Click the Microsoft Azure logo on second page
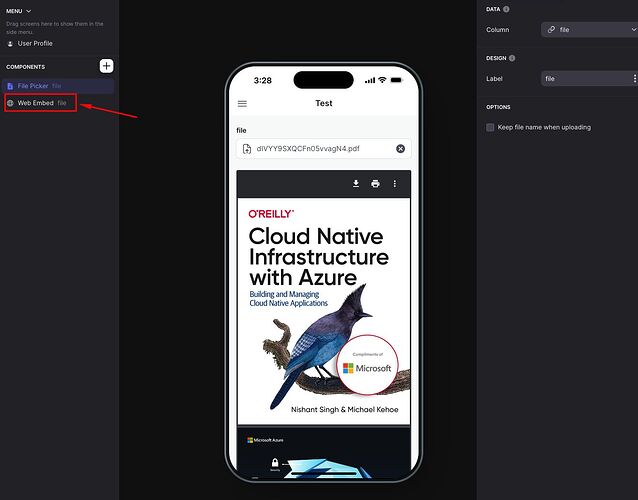This screenshot has width=638, height=500. [x=265, y=440]
